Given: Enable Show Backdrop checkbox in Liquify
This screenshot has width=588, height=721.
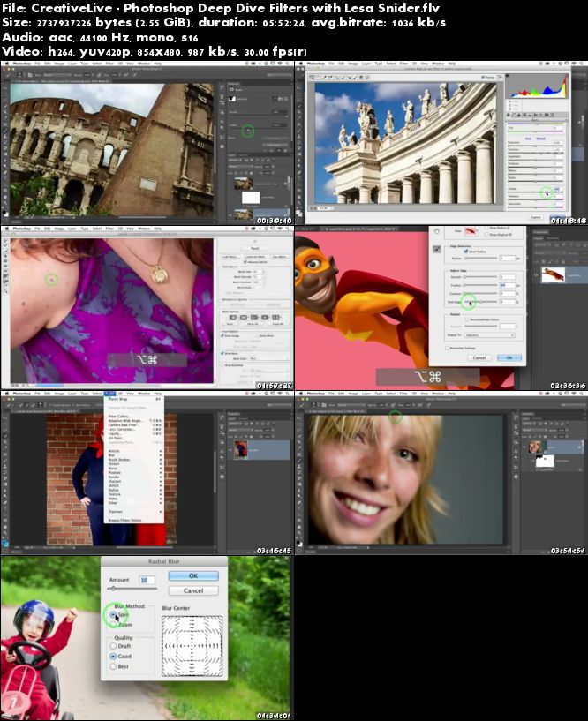Looking at the screenshot, I should 223,365.
